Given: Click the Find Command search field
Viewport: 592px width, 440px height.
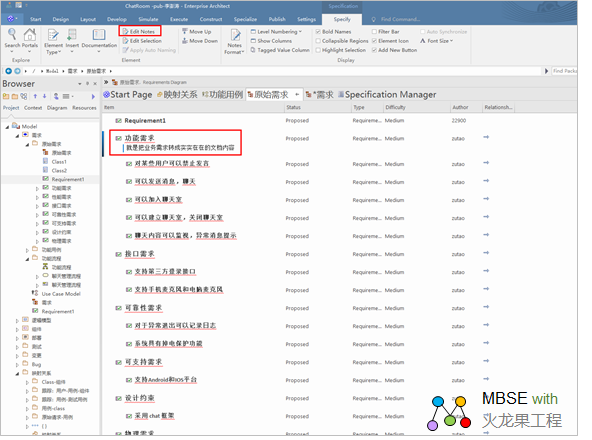Looking at the screenshot, I should click(400, 19).
